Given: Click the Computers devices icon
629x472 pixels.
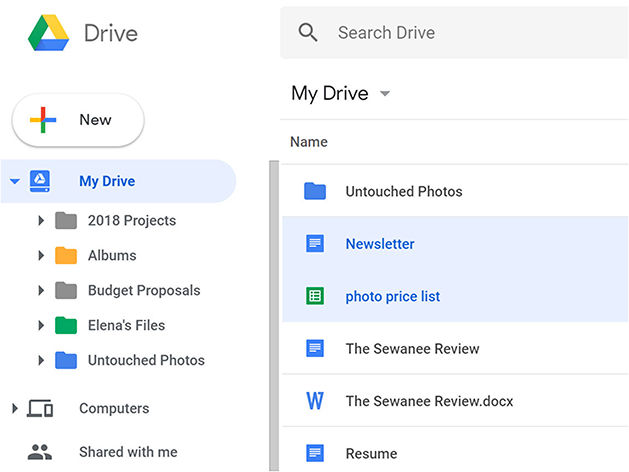Looking at the screenshot, I should pyautogui.click(x=40, y=408).
